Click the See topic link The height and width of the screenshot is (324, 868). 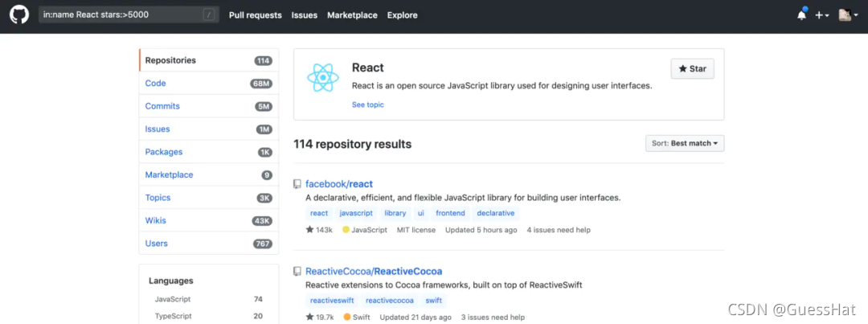pos(367,105)
